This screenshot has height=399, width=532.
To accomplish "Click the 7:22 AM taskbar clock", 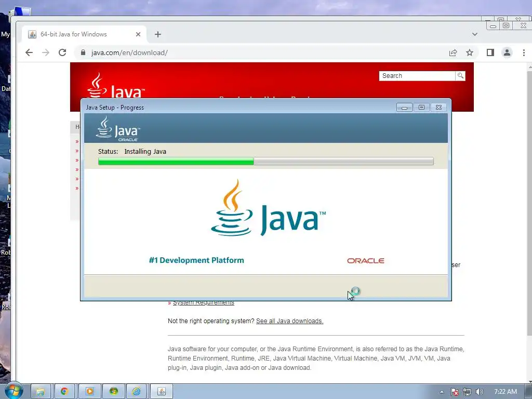I will tap(506, 392).
